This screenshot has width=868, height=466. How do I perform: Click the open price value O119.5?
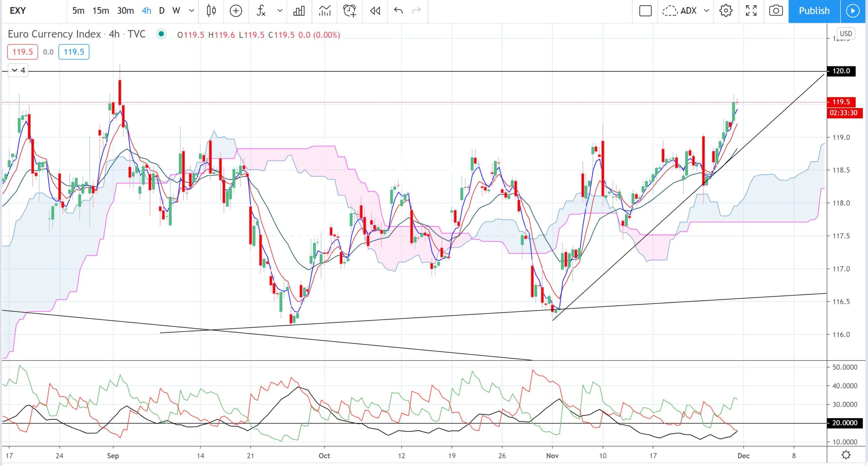[x=191, y=35]
